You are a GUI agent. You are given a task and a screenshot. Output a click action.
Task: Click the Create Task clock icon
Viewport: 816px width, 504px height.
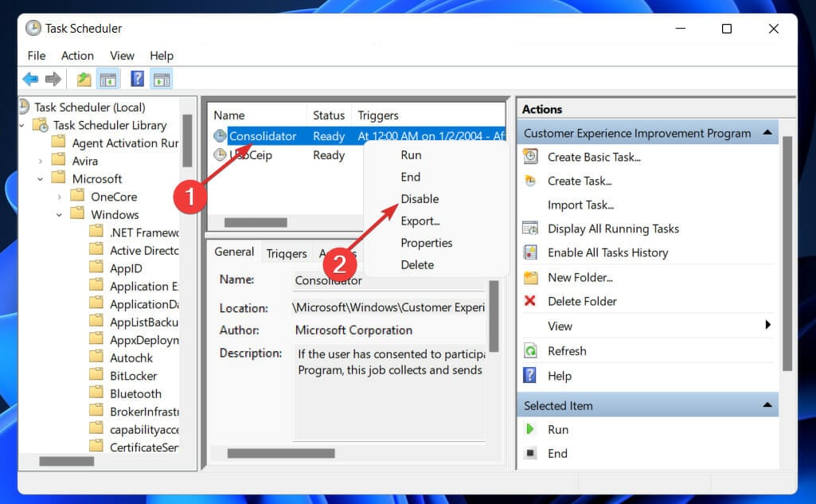530,181
